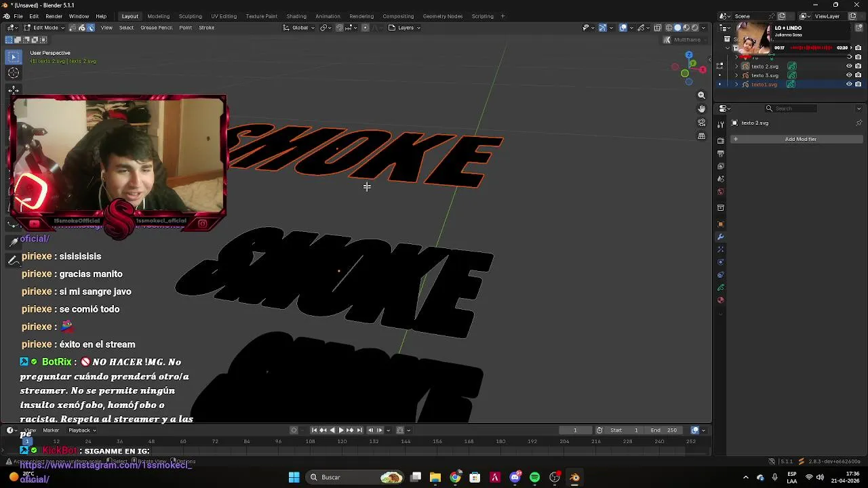Click the Z axis on navigation gizmo
Viewport: 868px width, 488px height.
pos(689,55)
